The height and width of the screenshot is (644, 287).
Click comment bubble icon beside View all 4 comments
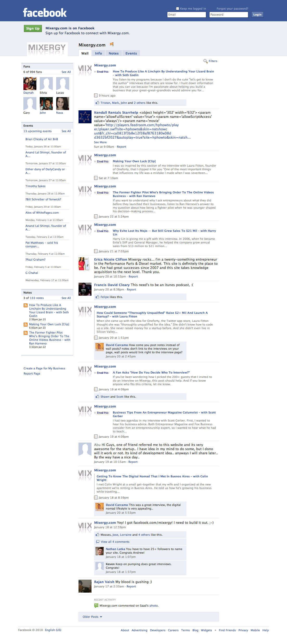point(97,542)
